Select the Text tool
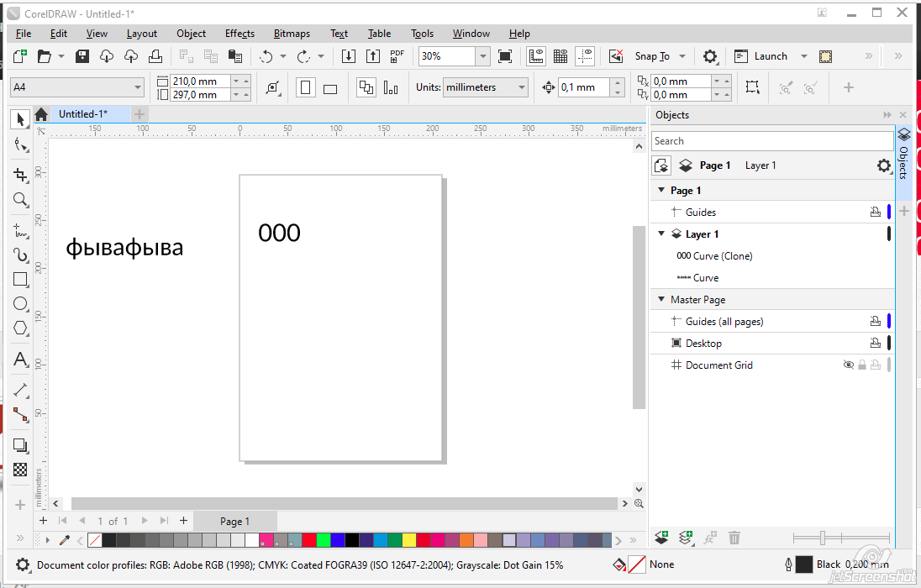The height and width of the screenshot is (588, 921). point(20,359)
